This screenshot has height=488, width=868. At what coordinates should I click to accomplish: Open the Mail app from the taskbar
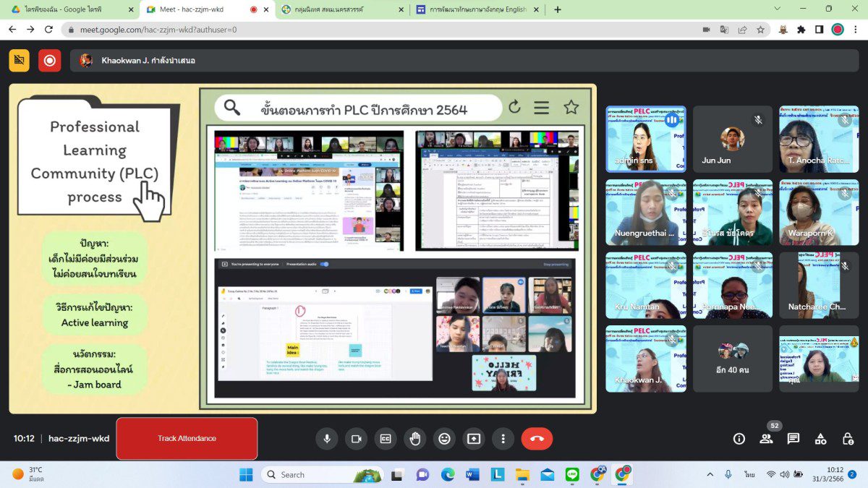[x=548, y=474]
